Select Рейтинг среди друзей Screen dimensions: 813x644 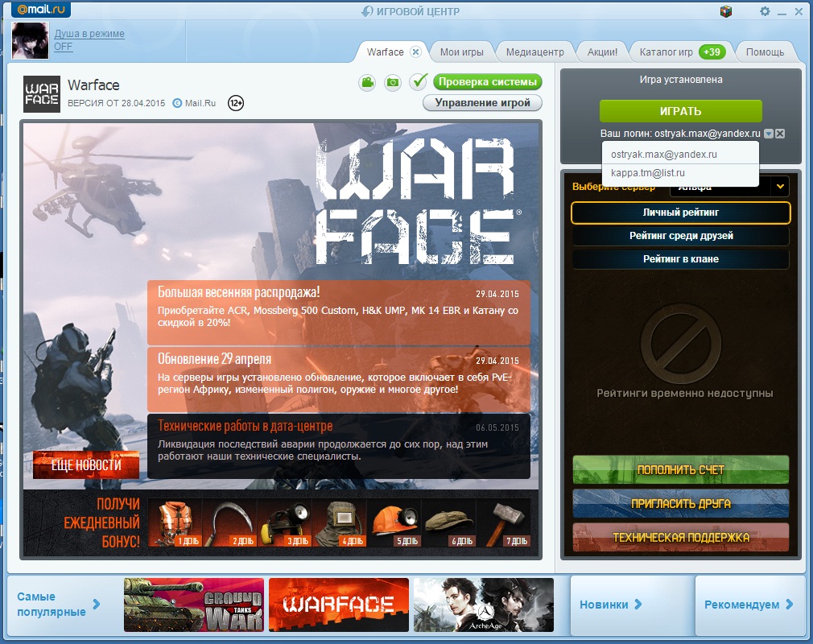click(680, 235)
